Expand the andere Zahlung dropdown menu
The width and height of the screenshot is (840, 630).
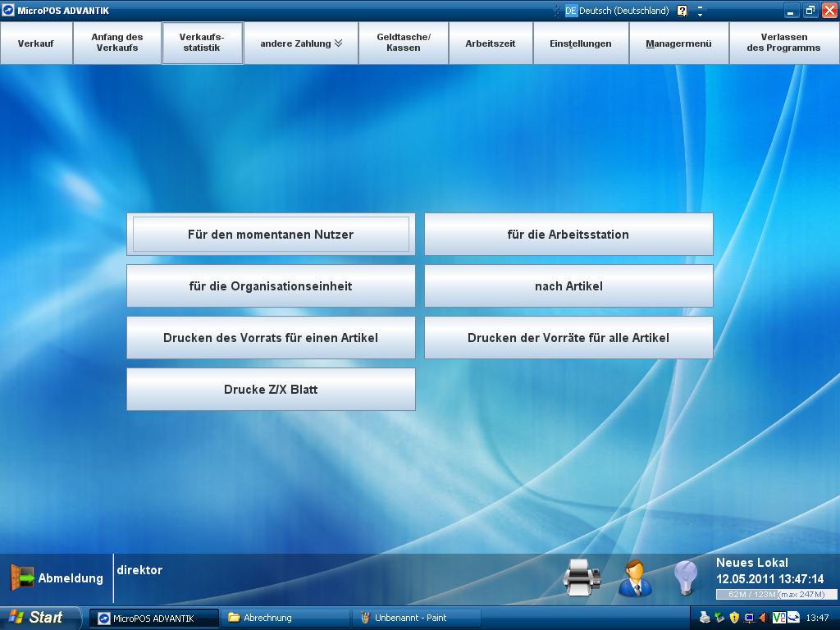click(301, 43)
